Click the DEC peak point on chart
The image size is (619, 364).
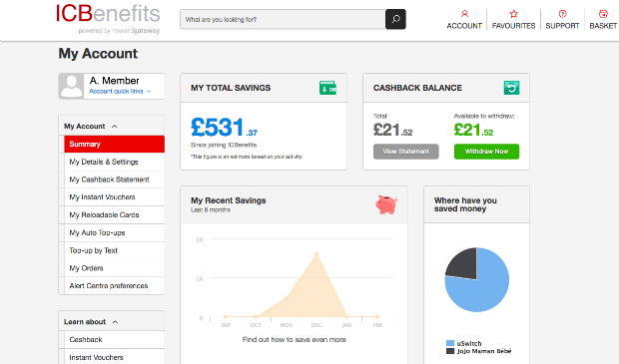pos(316,254)
